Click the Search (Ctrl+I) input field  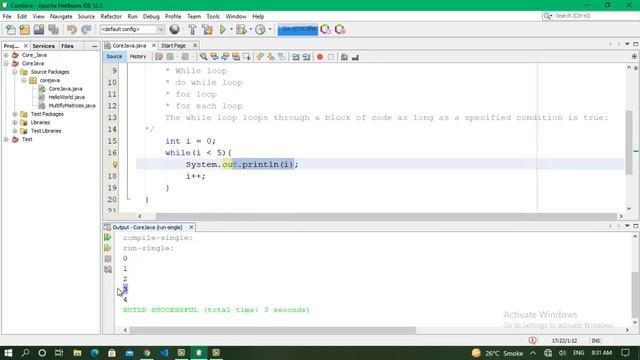(593, 16)
